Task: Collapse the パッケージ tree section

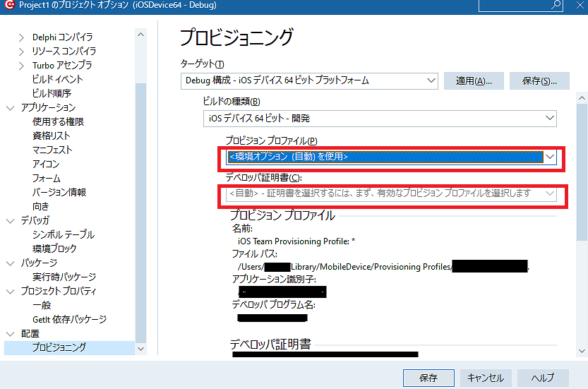Action: pyautogui.click(x=11, y=263)
